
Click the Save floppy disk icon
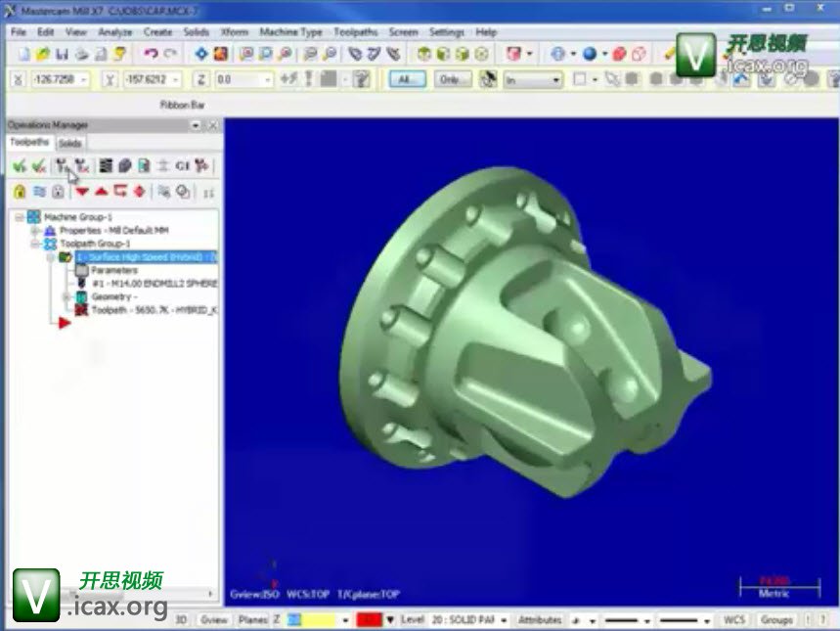pos(62,54)
